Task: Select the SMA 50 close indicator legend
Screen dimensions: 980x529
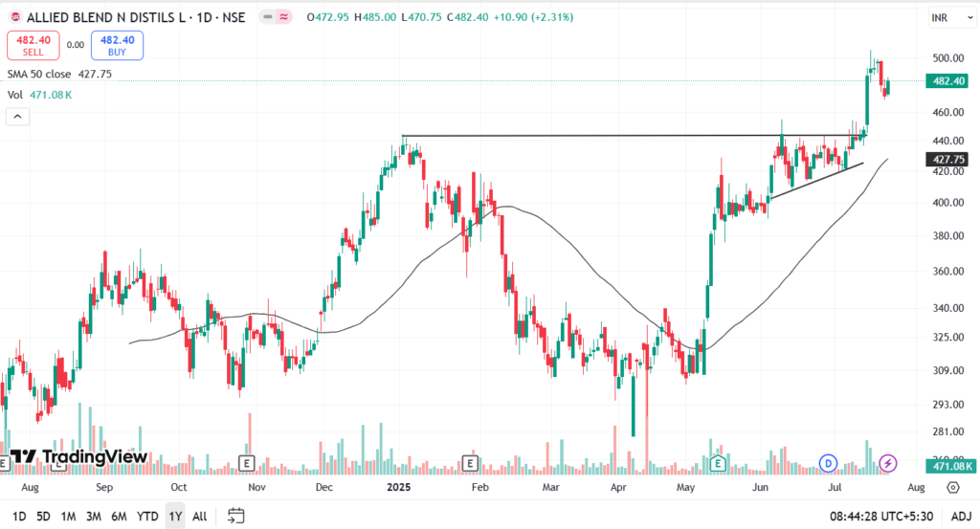Action: click(59, 74)
